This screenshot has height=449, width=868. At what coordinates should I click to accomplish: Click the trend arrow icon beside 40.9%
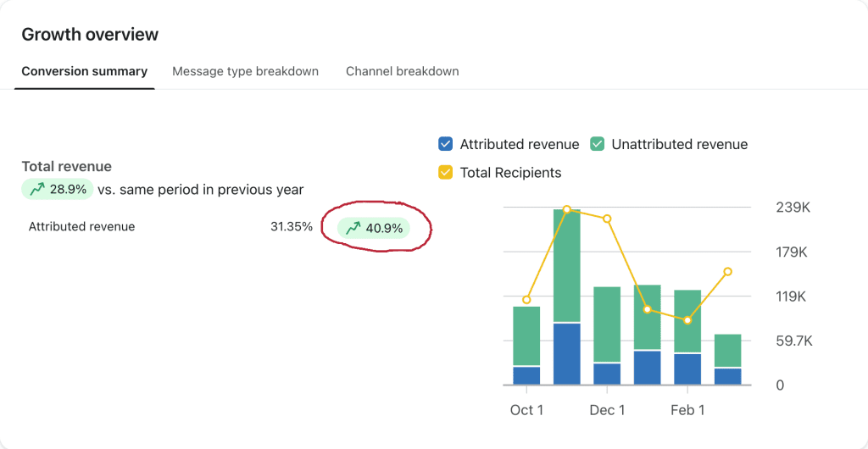(x=353, y=228)
